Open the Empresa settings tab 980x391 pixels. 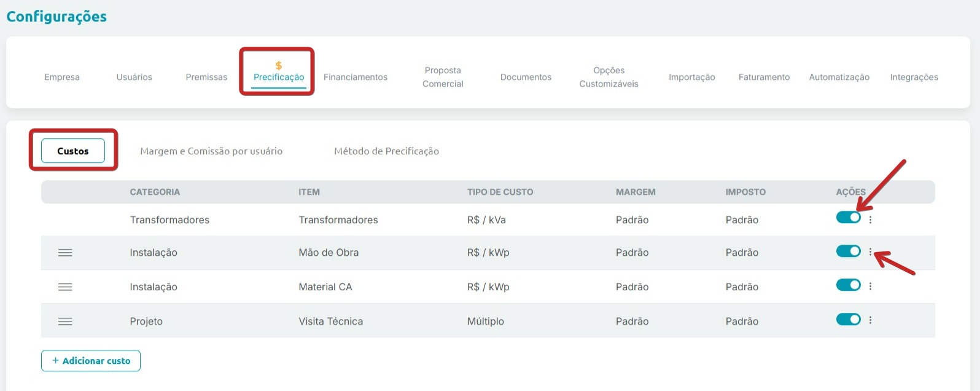click(62, 77)
